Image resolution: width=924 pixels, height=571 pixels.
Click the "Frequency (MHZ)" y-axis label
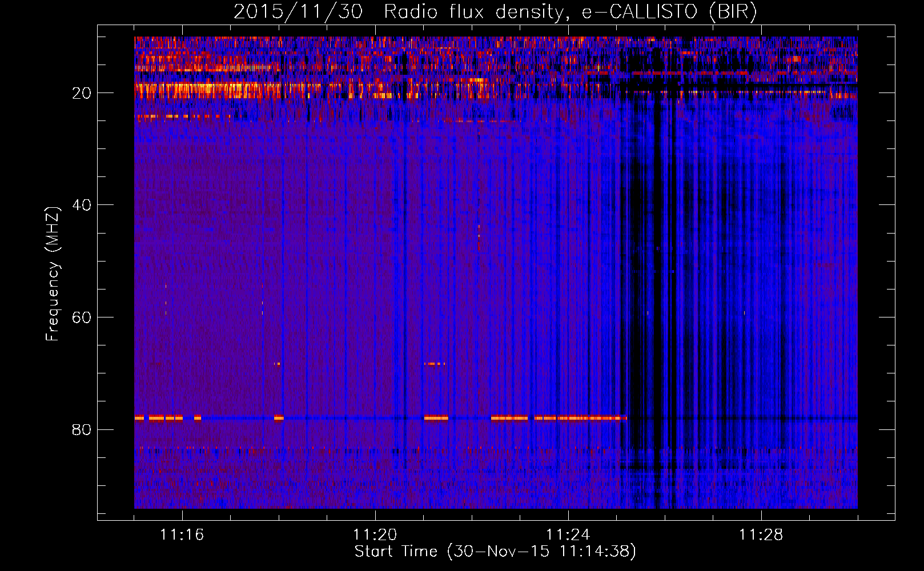[53, 274]
